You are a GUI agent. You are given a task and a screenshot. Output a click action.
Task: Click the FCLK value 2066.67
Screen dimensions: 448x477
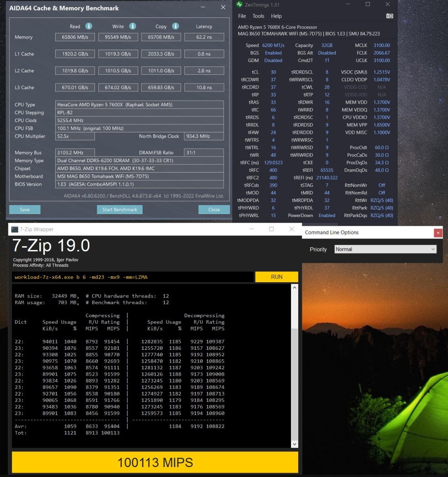[x=382, y=53]
